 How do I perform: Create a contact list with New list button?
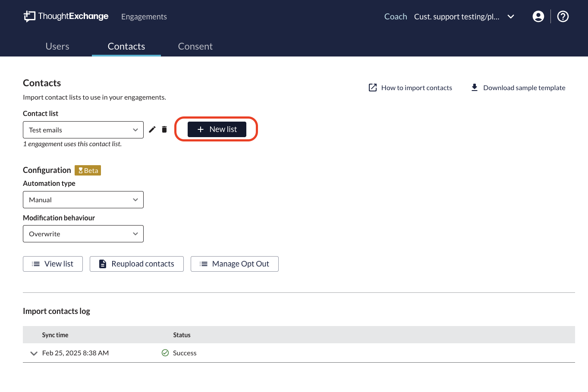tap(217, 129)
